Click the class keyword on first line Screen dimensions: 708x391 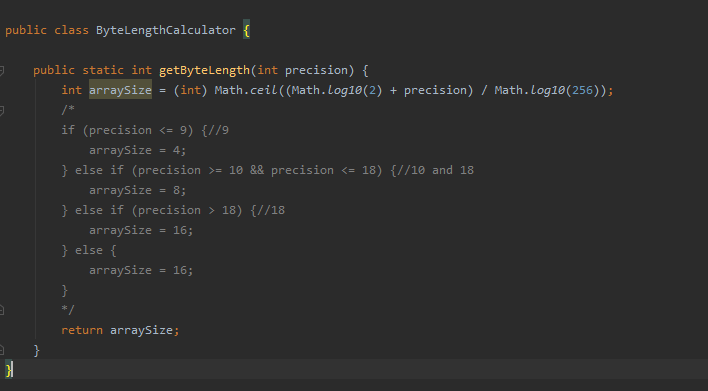71,30
